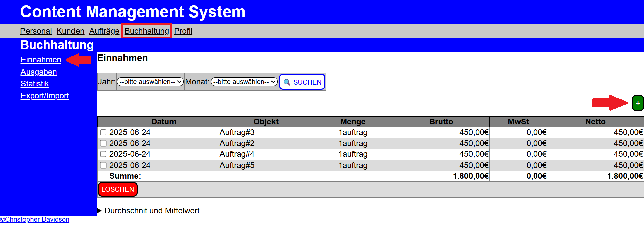Image resolution: width=644 pixels, height=226 pixels.
Task: Go to the Kunden menu item
Action: point(70,31)
